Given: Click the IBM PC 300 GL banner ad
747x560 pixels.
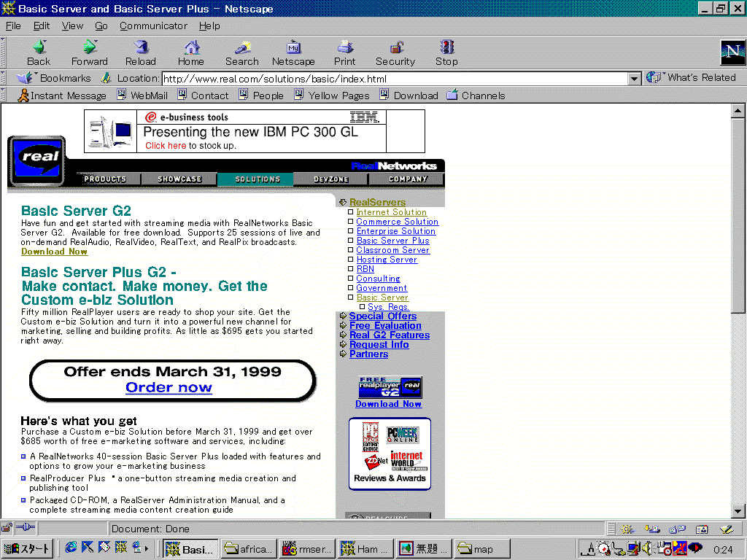Looking at the screenshot, I should tap(255, 131).
